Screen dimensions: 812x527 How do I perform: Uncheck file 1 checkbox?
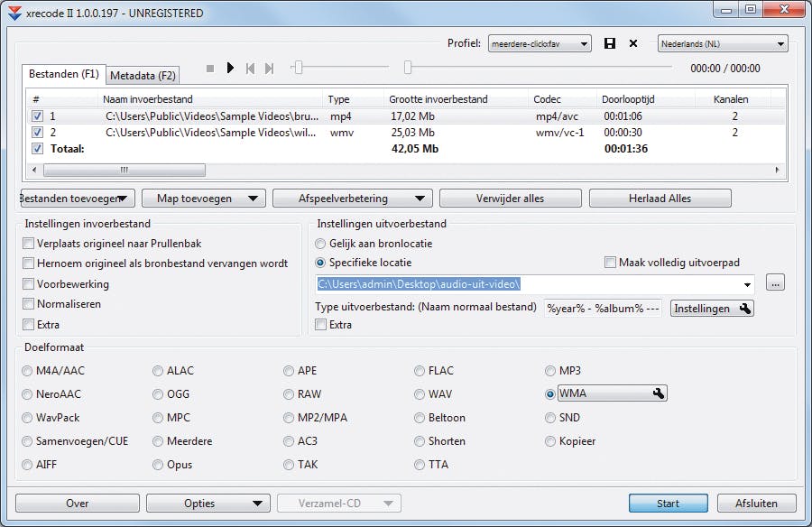pos(37,116)
